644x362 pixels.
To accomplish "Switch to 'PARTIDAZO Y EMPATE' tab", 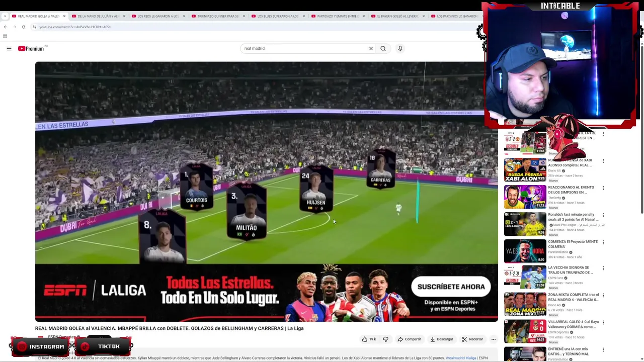I will 338,16.
